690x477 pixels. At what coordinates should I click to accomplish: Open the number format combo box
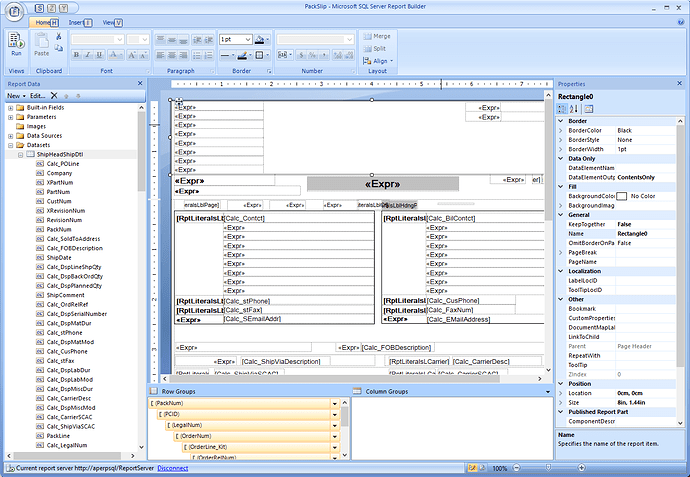click(x=315, y=40)
